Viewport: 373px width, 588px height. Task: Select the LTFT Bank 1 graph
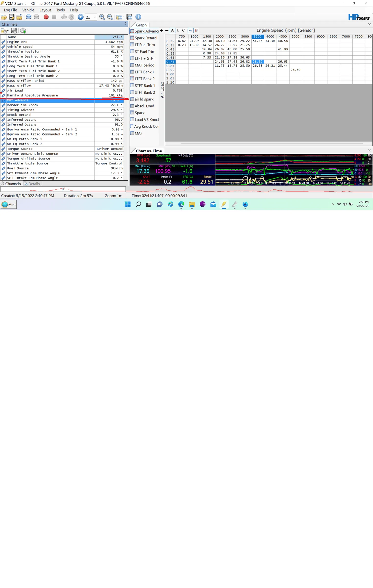142,72
